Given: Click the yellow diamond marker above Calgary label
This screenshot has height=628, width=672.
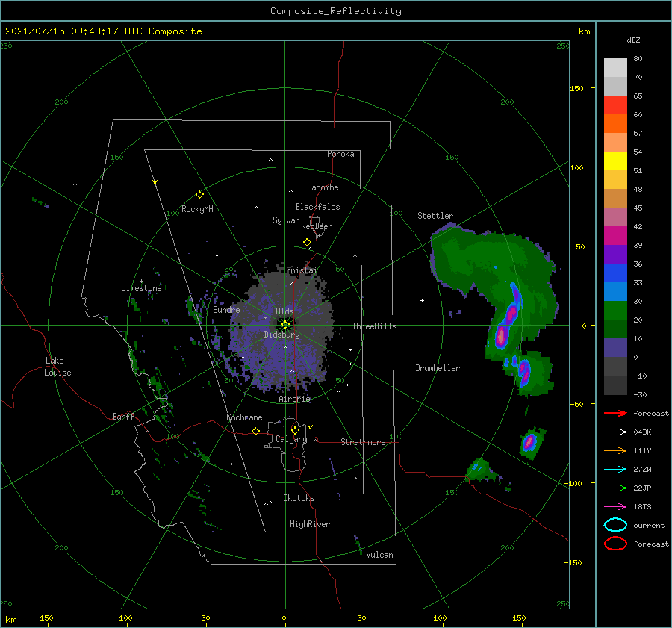Looking at the screenshot, I should click(x=295, y=430).
